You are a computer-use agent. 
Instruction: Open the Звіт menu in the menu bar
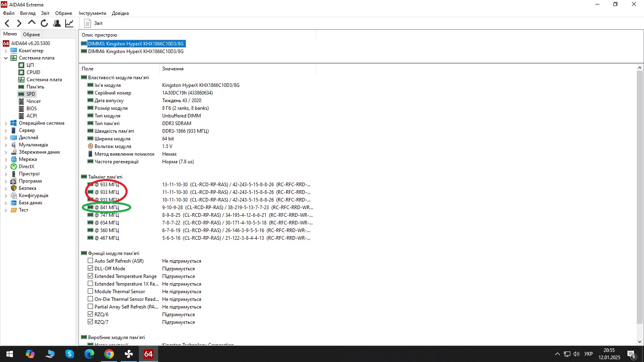pyautogui.click(x=45, y=13)
